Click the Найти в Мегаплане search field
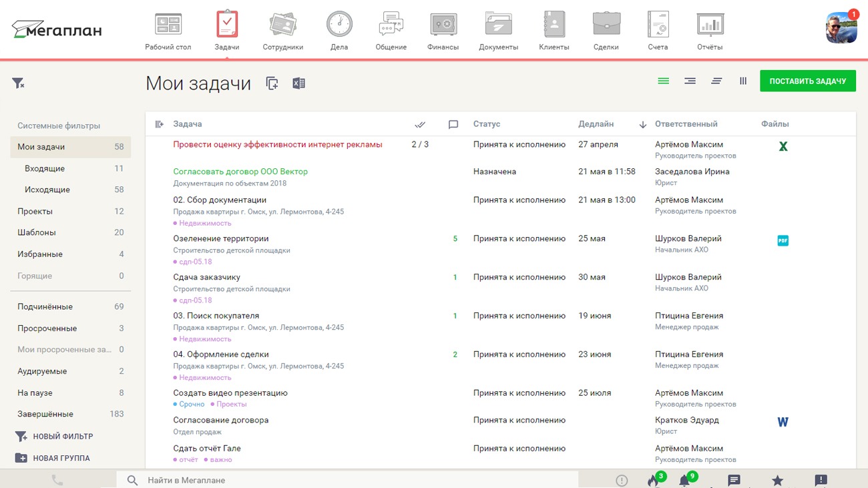Screen dimensions: 868x488 click(347, 480)
